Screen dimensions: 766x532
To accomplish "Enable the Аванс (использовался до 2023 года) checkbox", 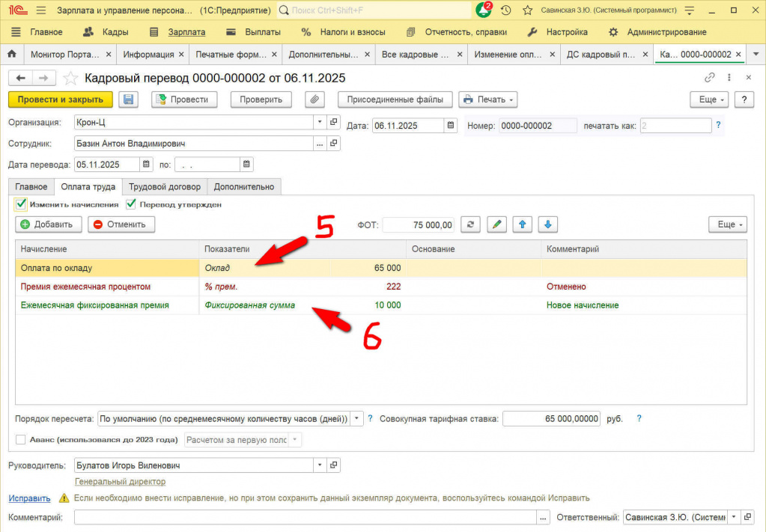I will [20, 440].
